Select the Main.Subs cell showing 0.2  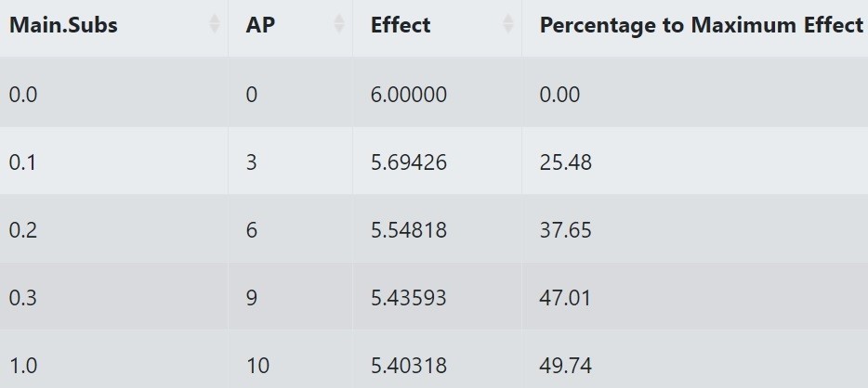click(22, 230)
